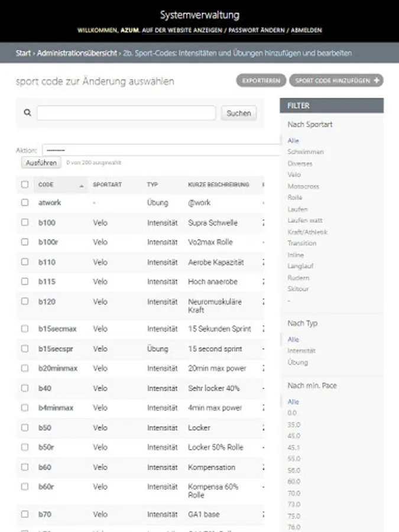399x532 pixels.
Task: Open the b115 code link
Action: coord(47,282)
